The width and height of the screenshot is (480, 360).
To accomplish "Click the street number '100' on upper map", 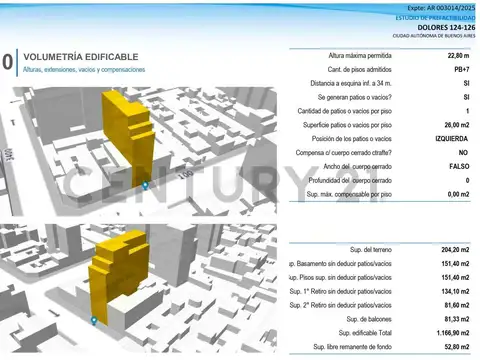I will click(186, 174).
